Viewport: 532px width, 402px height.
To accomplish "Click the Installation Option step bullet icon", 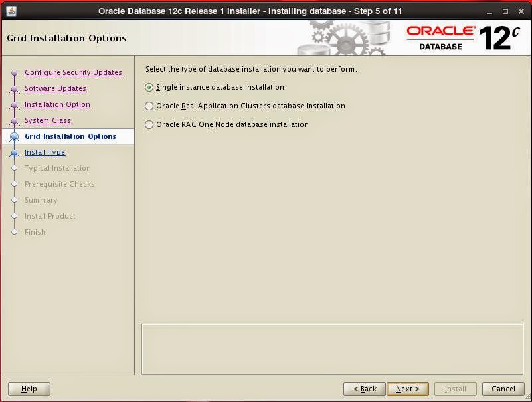I will (x=14, y=104).
